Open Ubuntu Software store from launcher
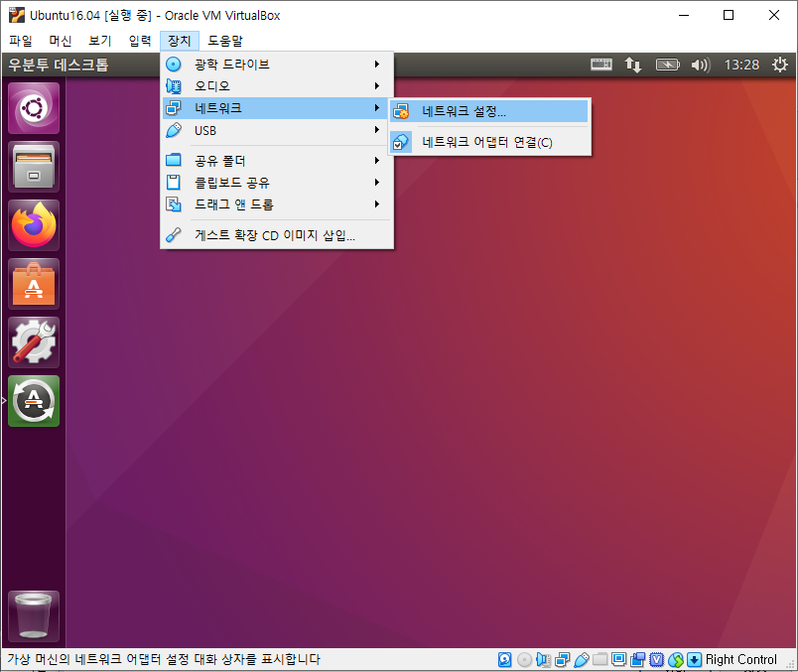The height and width of the screenshot is (672, 798). (x=34, y=284)
